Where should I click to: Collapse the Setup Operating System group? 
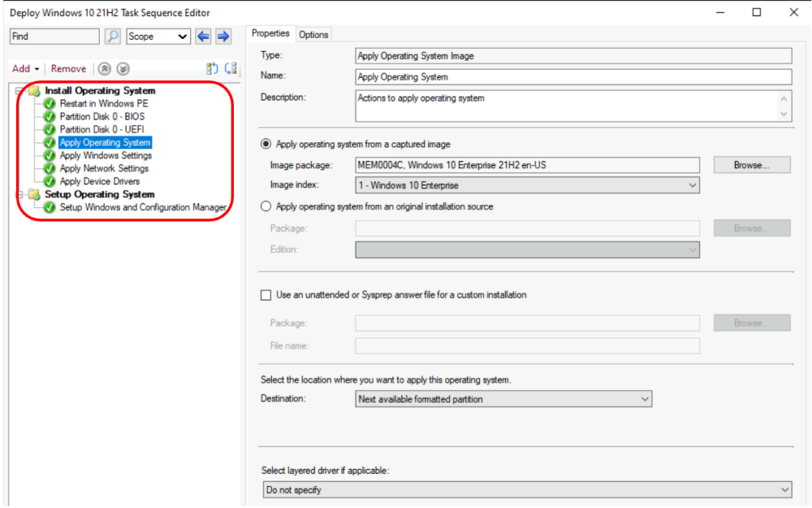pos(20,195)
